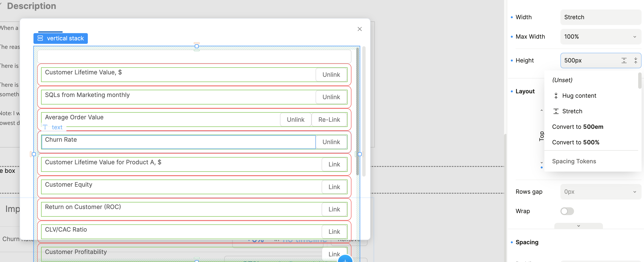This screenshot has height=262, width=644.
Task: Click Re-Link for Average Order Value
Action: coord(329,120)
